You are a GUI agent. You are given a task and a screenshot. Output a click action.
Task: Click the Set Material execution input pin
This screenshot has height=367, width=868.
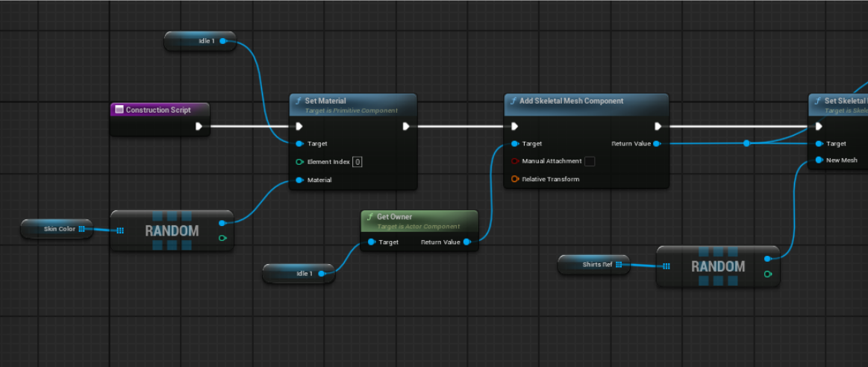299,126
